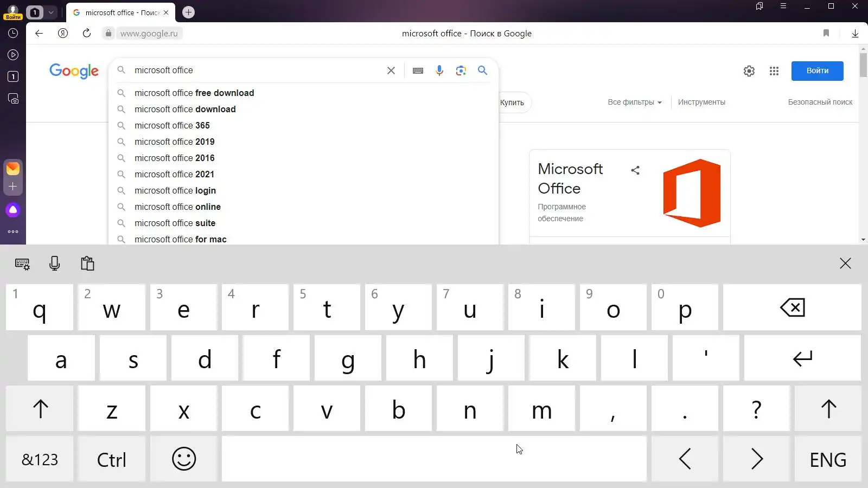The height and width of the screenshot is (488, 868).
Task: Open a new browser tab
Action: click(188, 12)
